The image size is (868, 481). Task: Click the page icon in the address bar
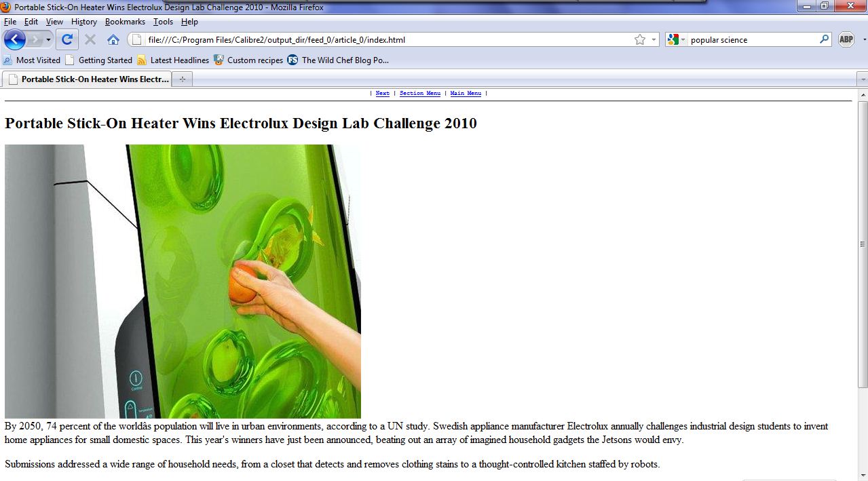pos(136,39)
